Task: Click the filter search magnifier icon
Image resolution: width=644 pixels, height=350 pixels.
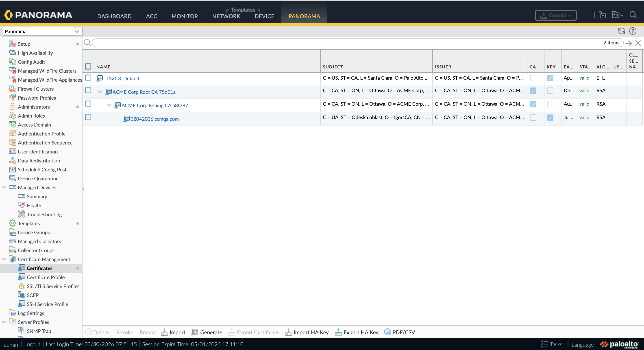Action: point(87,43)
